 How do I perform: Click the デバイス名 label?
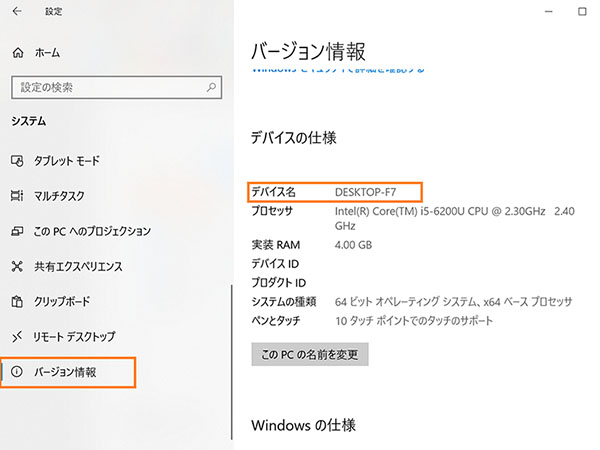click(273, 192)
